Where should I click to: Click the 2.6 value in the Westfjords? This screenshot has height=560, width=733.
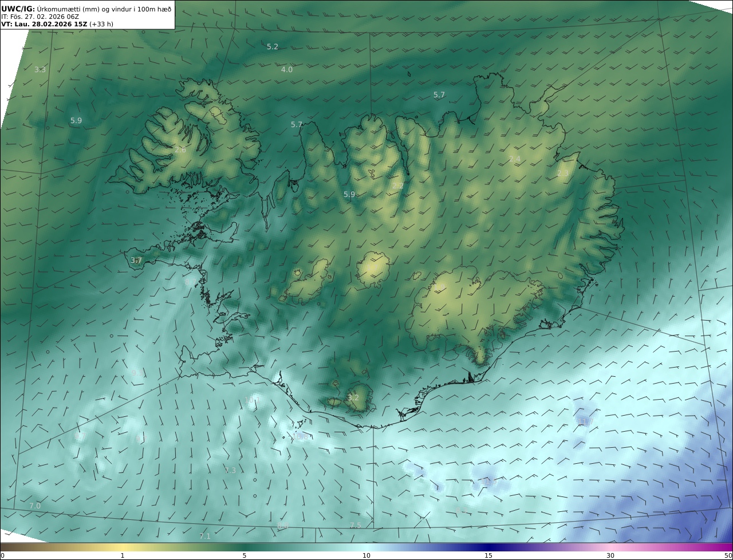coord(180,150)
